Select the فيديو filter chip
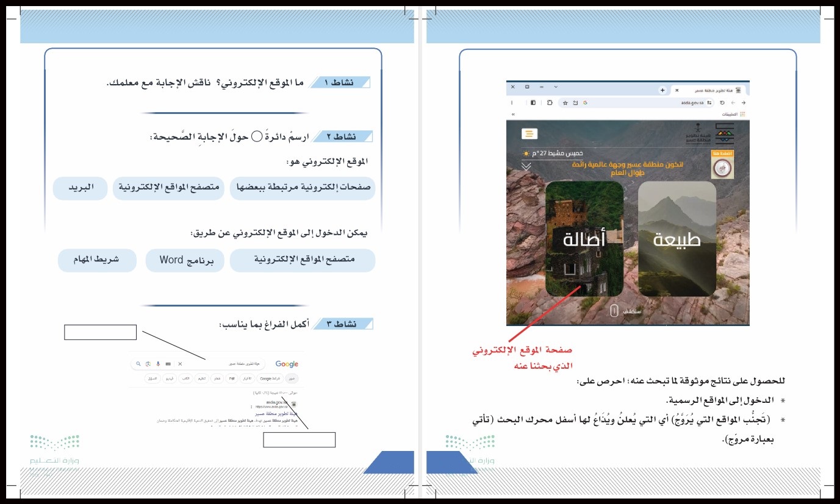Viewport: 840px width, 504px height. (x=170, y=378)
